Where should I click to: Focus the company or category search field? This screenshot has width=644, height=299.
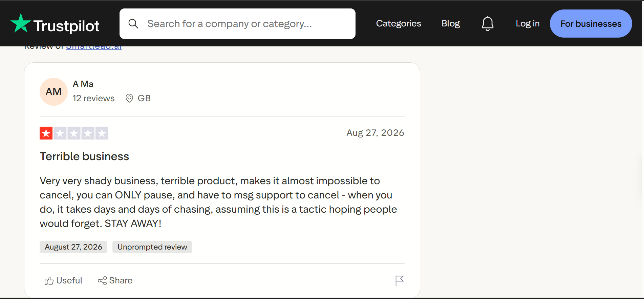[237, 24]
